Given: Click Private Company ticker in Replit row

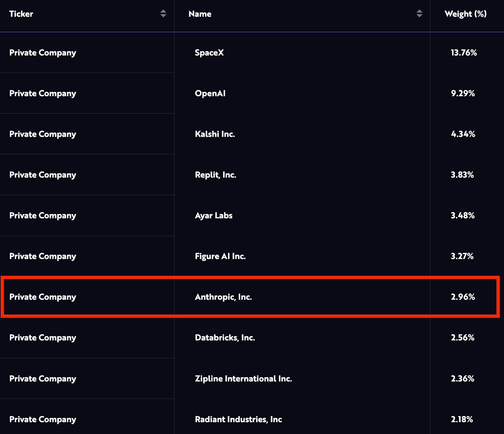Looking at the screenshot, I should [x=43, y=175].
